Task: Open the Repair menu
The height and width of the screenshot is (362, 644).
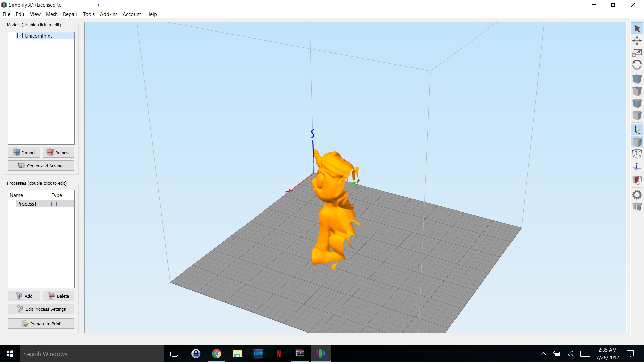Action: click(70, 14)
